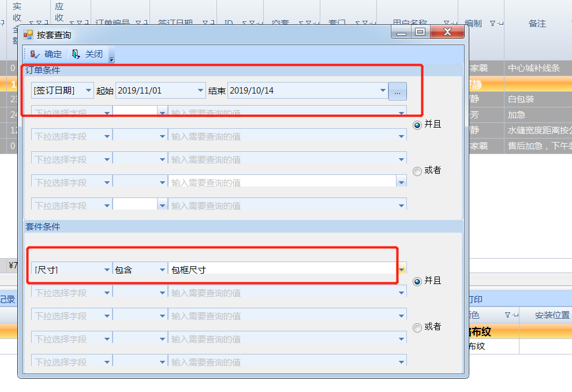Minimize the 按套查询 dialog window
The height and width of the screenshot is (392, 572).
[401, 32]
